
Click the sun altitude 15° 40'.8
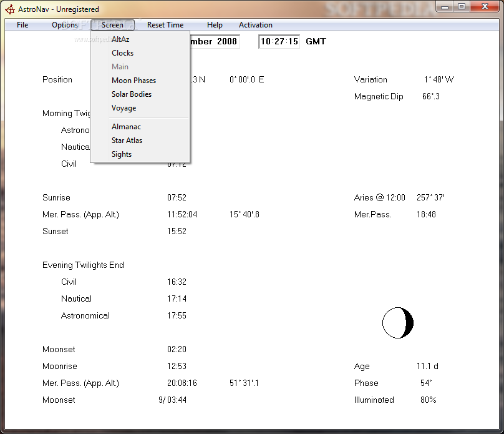[245, 215]
